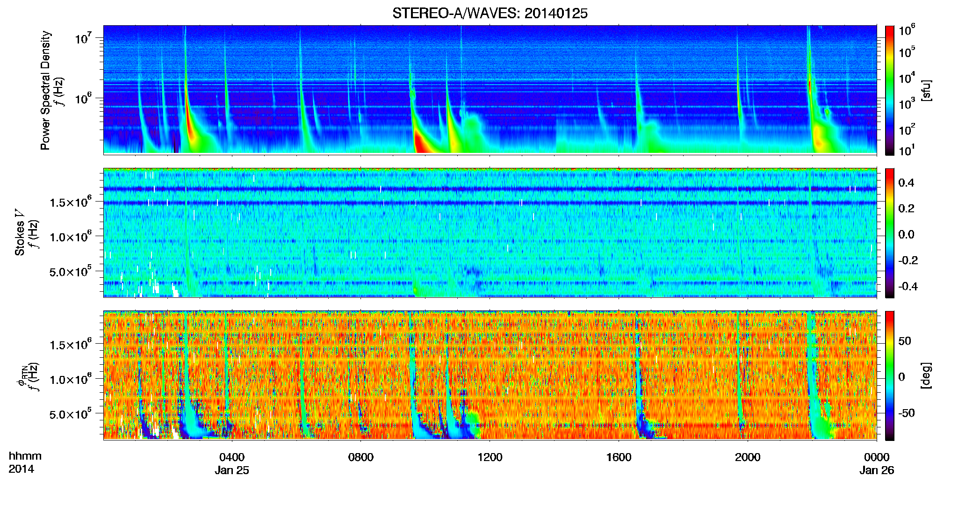Click the 10^6 value on the sfu color bar

point(907,30)
